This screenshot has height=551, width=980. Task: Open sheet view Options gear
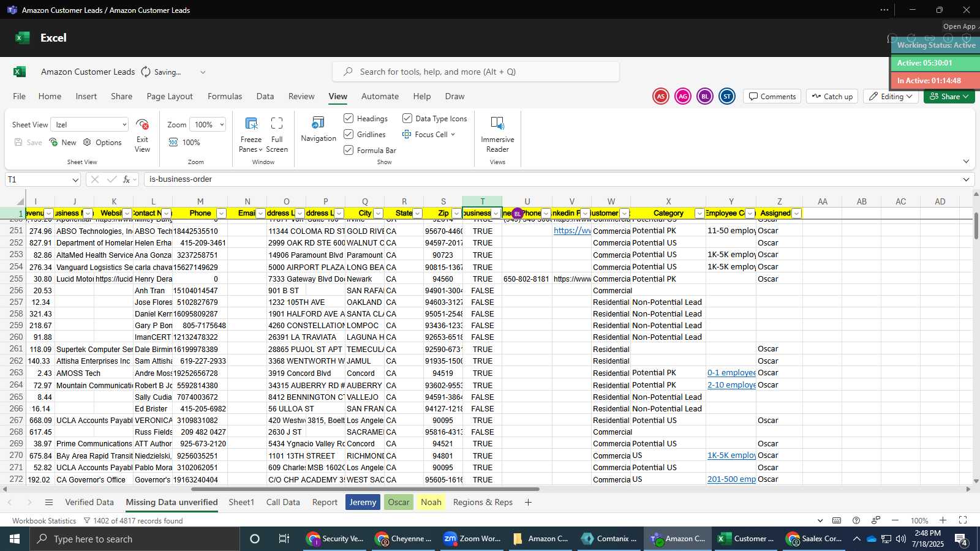pos(87,142)
